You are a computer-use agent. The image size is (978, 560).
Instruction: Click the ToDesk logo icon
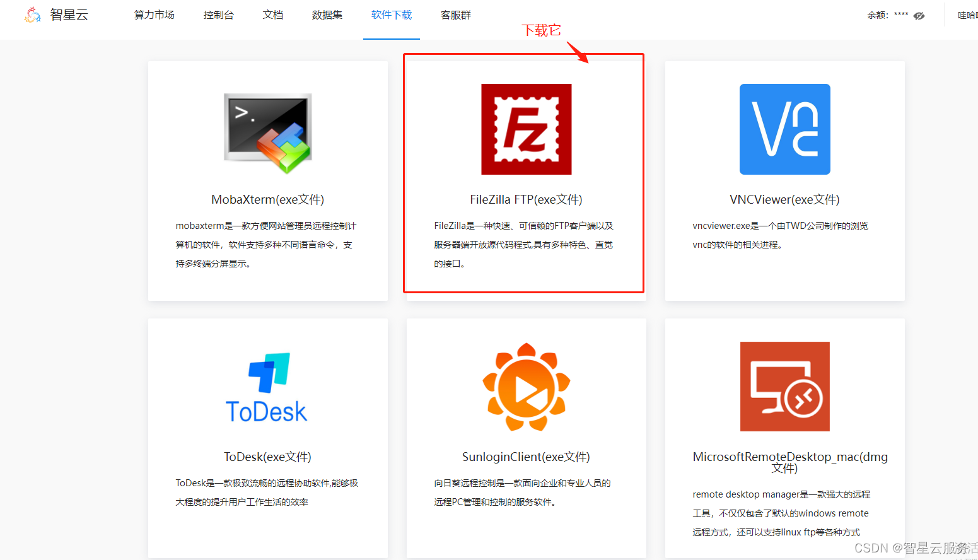point(267,387)
